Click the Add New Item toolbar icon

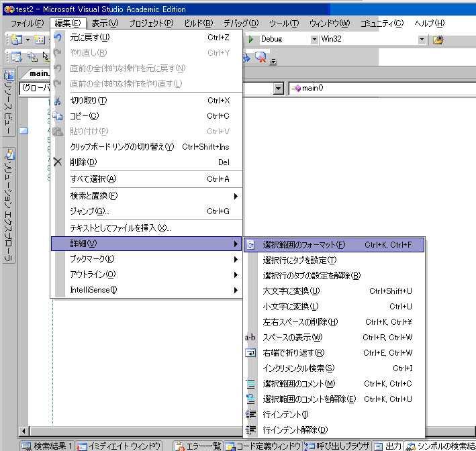39,40
